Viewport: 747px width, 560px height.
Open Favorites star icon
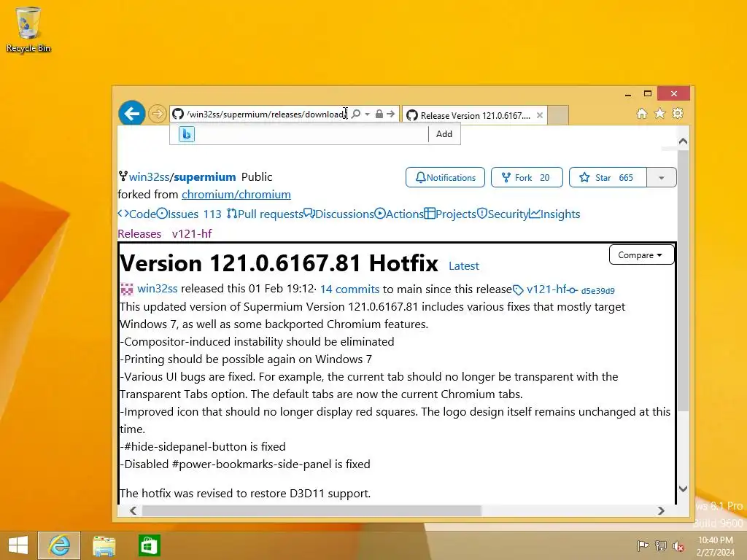point(659,113)
